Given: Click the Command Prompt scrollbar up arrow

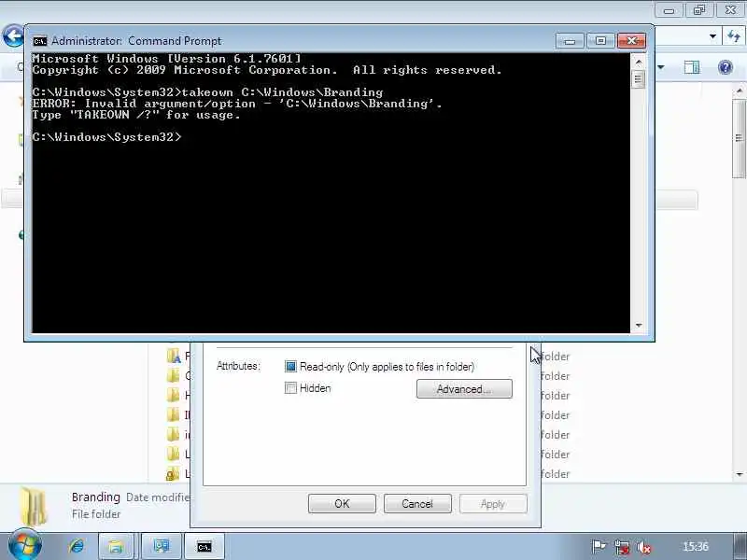Looking at the screenshot, I should click(x=639, y=62).
